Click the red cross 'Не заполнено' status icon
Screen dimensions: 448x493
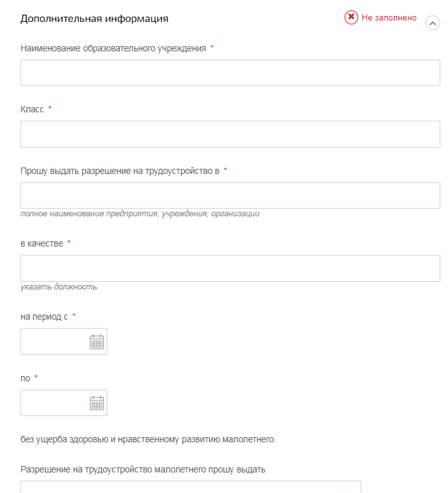tap(351, 18)
